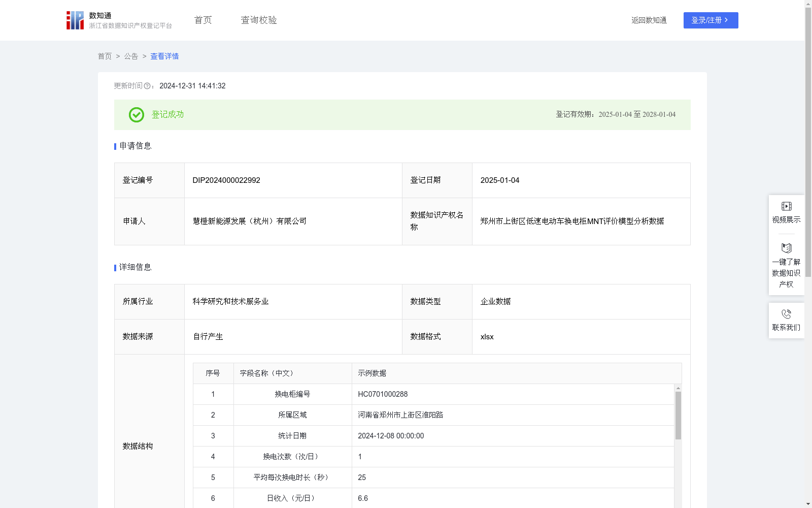Click the page vertical scrollbar
The image size is (812, 508).
coord(808,142)
